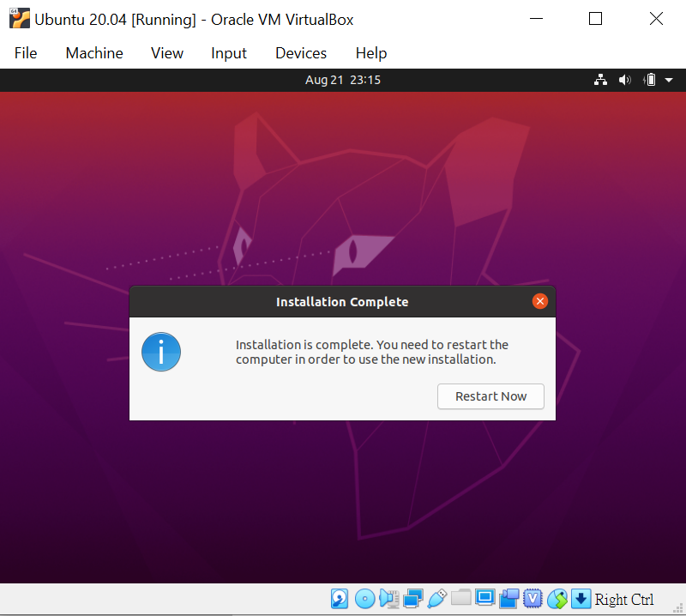
Task: Click the blue information icon in dialog
Action: [x=161, y=352]
